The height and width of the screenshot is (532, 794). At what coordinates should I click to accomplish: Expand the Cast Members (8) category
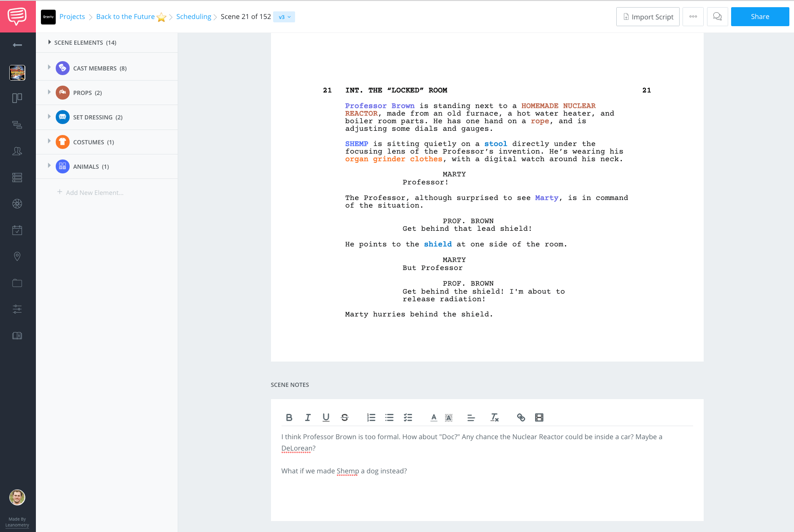[x=49, y=67]
